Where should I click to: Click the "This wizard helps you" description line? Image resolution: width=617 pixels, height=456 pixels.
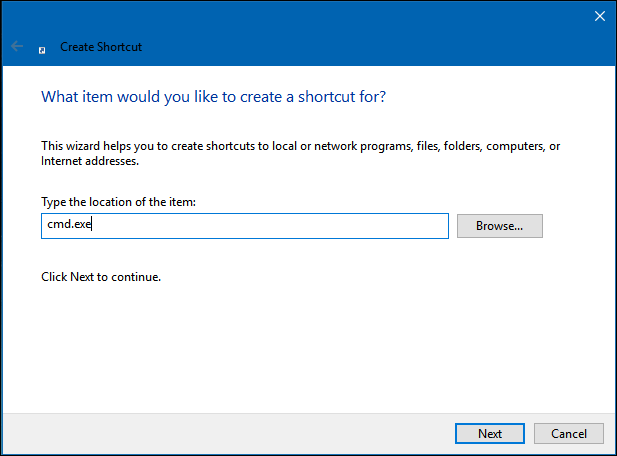point(300,146)
